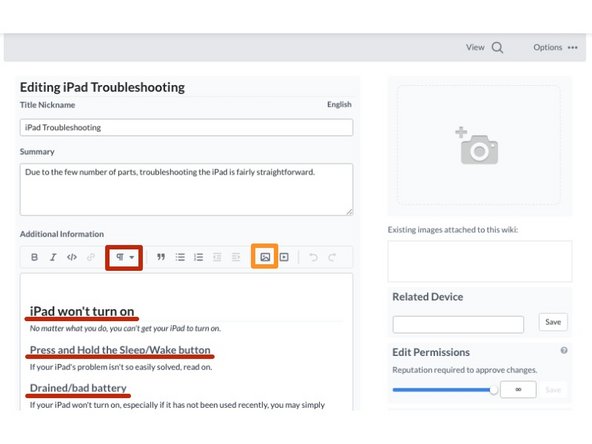
Task: Open the Options three-dot menu
Action: coord(573,48)
